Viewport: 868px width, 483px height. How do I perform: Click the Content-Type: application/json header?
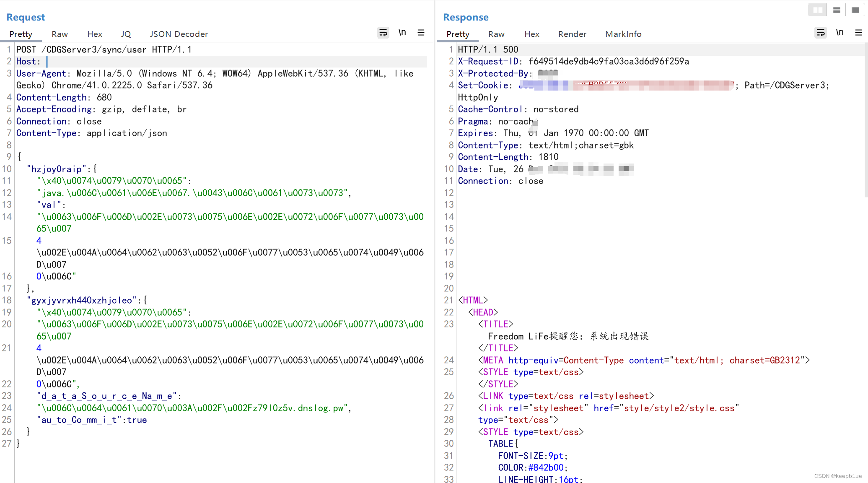(x=92, y=133)
